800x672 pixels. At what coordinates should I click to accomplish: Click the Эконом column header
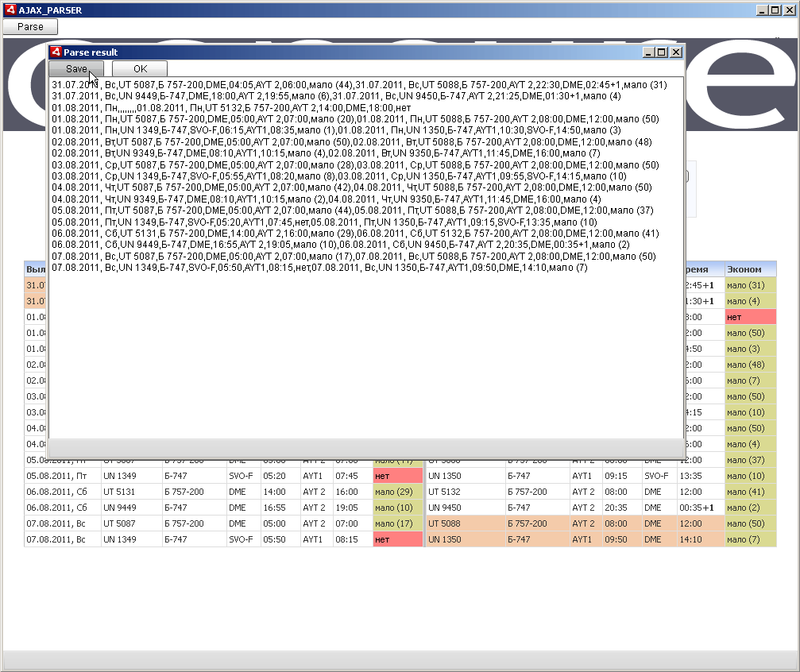click(x=751, y=269)
